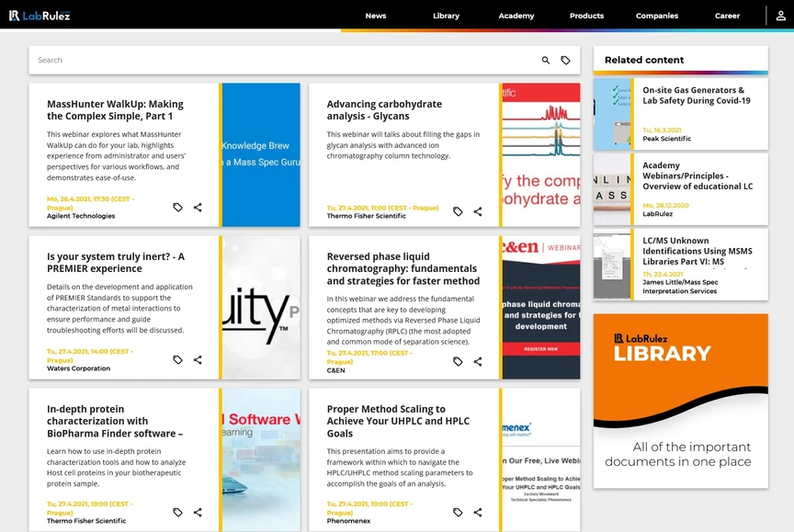Tag the Proper Method Scaling webinar
Image resolution: width=794 pixels, height=532 pixels.
(458, 513)
